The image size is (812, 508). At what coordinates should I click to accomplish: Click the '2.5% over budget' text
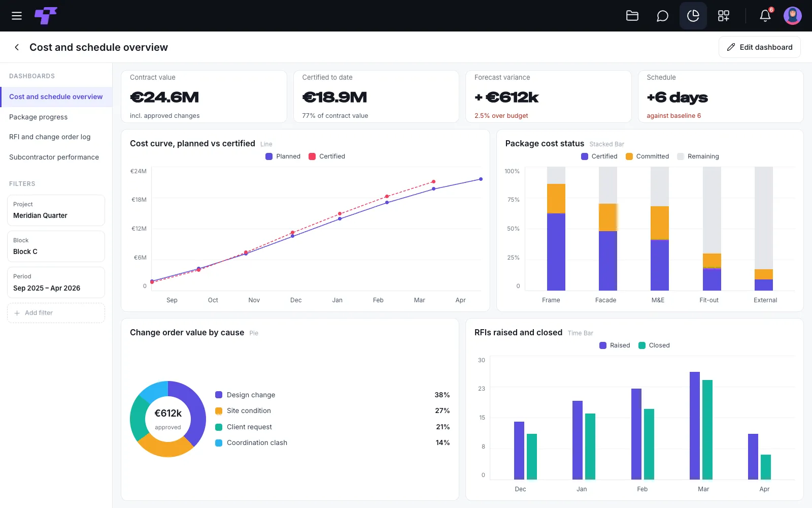[x=501, y=116]
